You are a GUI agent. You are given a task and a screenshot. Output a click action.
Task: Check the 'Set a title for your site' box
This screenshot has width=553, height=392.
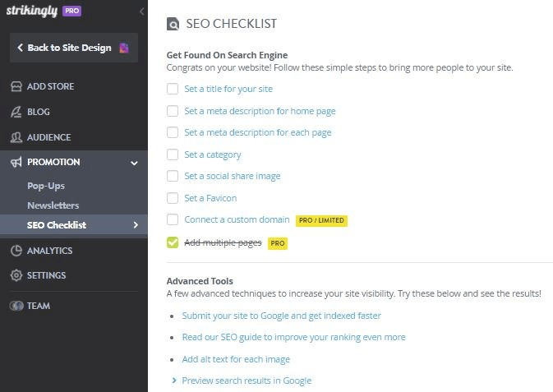[x=173, y=89]
